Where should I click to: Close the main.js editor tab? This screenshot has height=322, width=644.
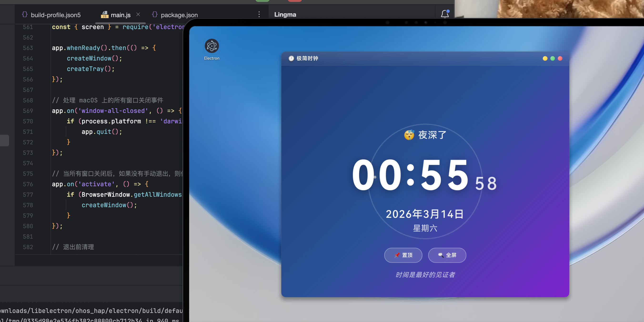[x=138, y=15]
